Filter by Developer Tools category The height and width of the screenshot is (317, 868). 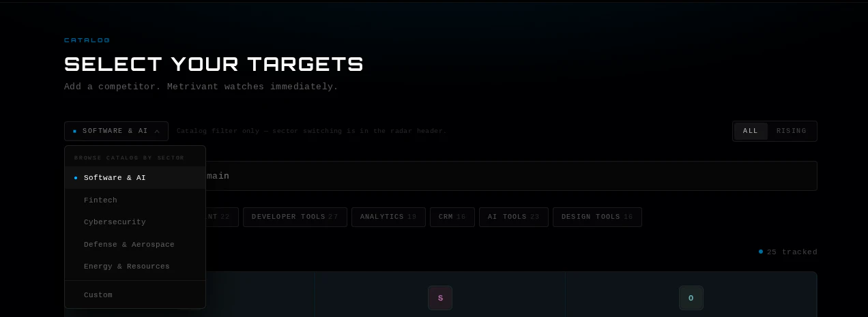click(295, 217)
